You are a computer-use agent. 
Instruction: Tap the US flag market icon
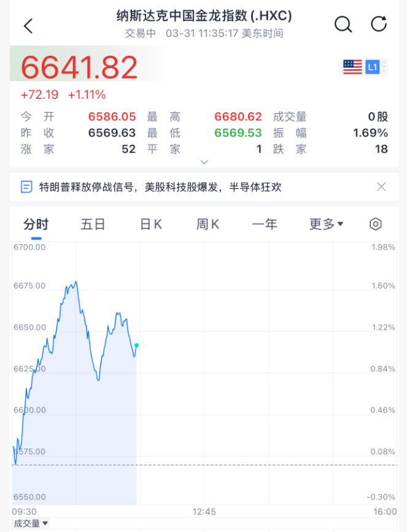click(352, 67)
